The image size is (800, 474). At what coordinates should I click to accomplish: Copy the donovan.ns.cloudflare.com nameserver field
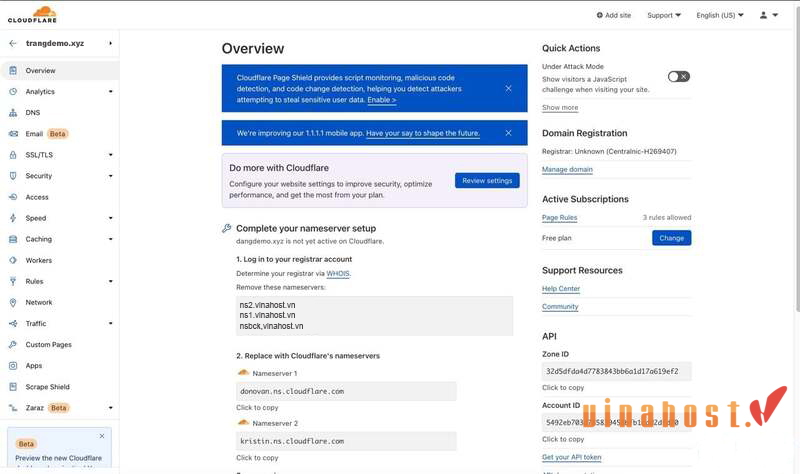[346, 391]
